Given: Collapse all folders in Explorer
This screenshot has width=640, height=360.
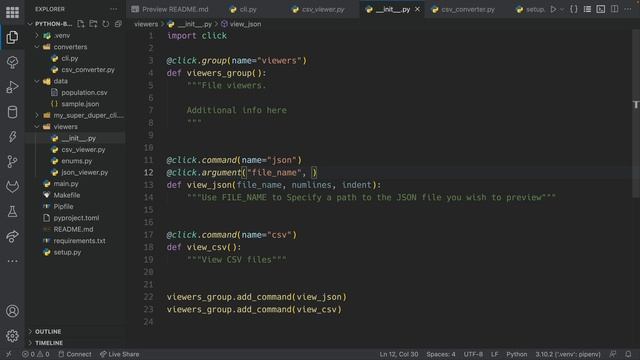Looking at the screenshot, I should (x=118, y=24).
